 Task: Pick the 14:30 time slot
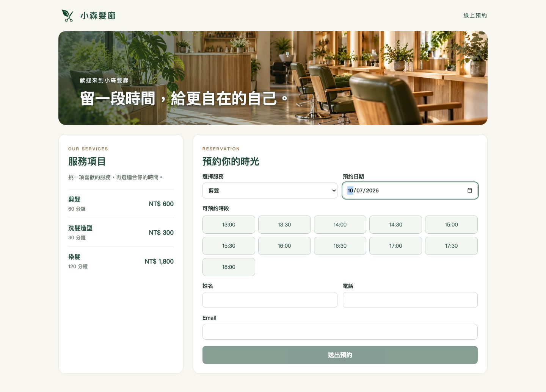395,225
